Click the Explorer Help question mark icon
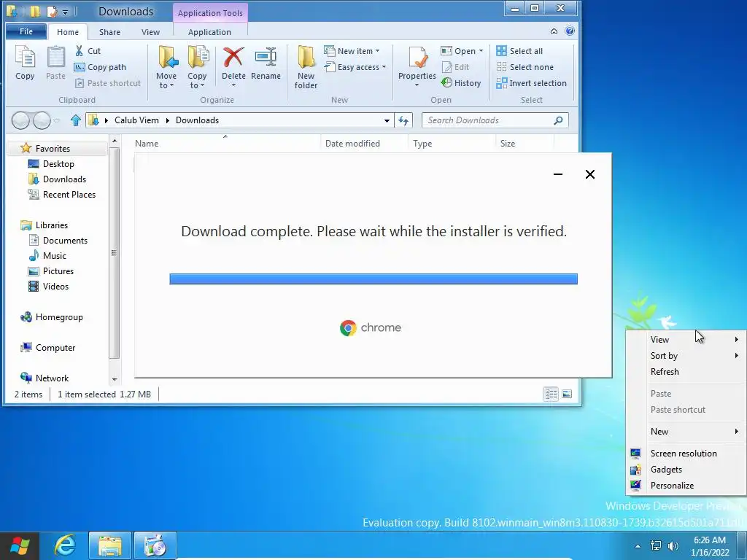Viewport: 747px width, 560px height. point(570,31)
